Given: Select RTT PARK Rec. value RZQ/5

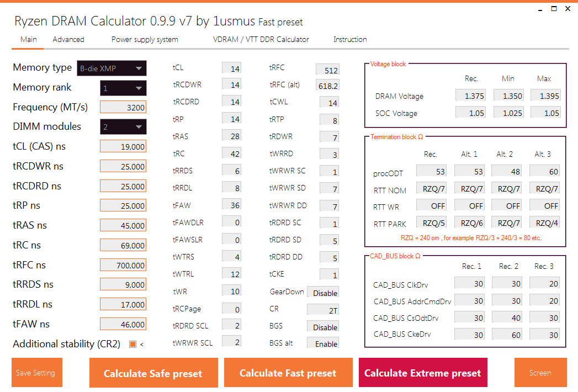Looking at the screenshot, I should tap(431, 223).
